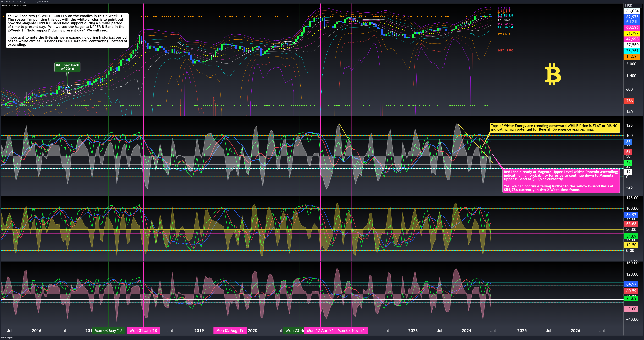The width and height of the screenshot is (644, 340).
Task: Click the cyan 28,761 price label
Action: click(632, 51)
